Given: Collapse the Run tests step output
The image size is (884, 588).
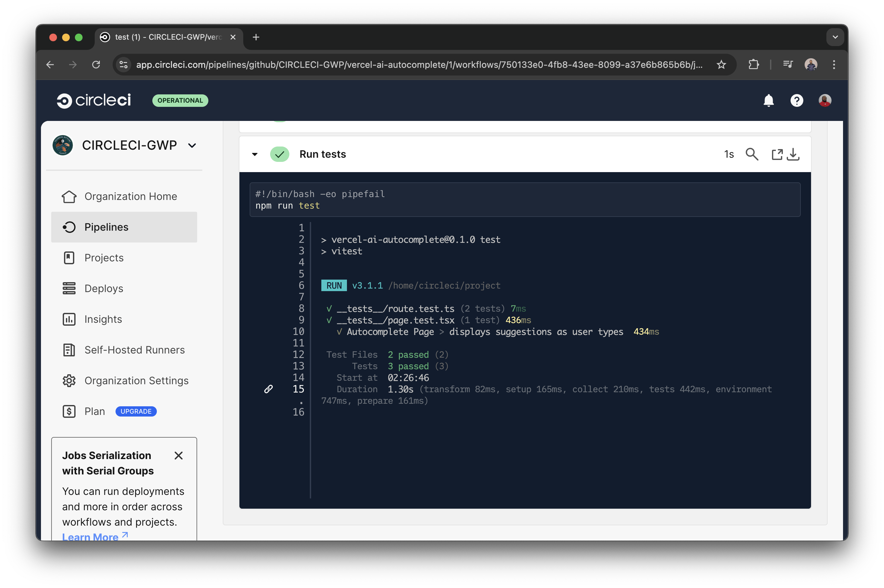Looking at the screenshot, I should [x=255, y=154].
